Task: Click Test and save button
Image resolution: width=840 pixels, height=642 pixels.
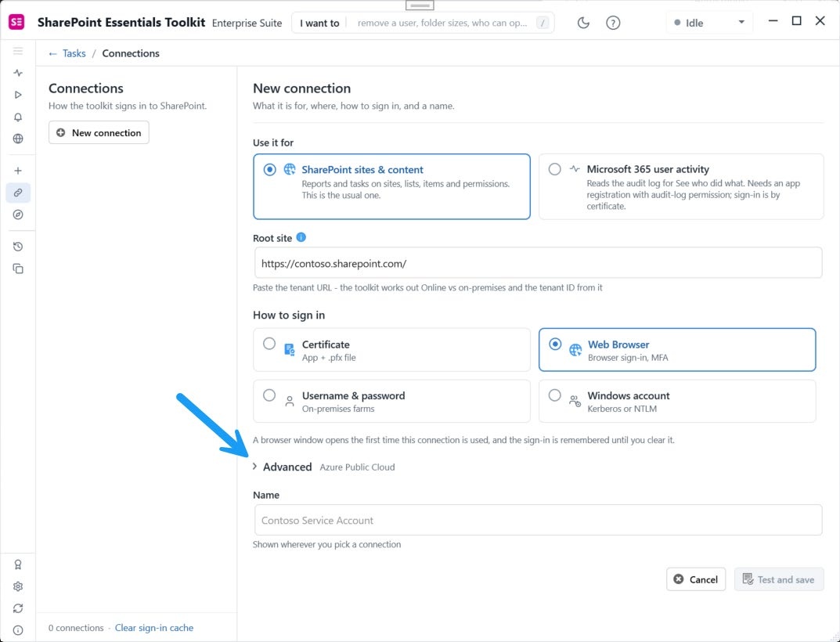Action: (x=778, y=579)
